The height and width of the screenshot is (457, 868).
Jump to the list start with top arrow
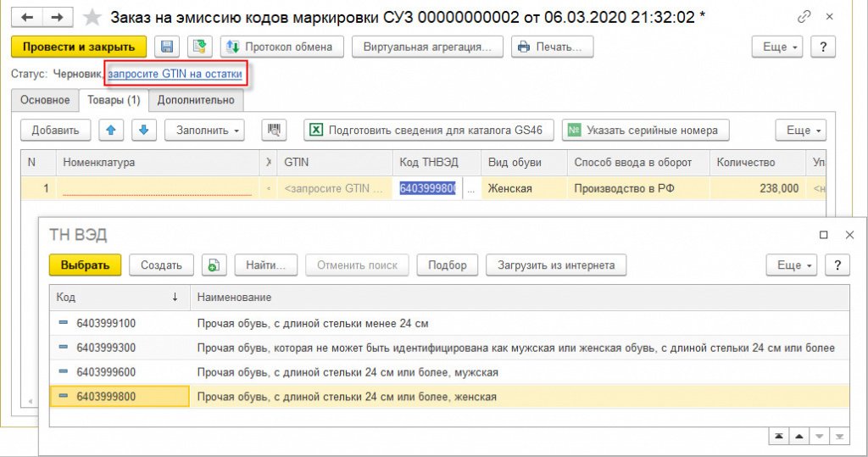pos(777,435)
